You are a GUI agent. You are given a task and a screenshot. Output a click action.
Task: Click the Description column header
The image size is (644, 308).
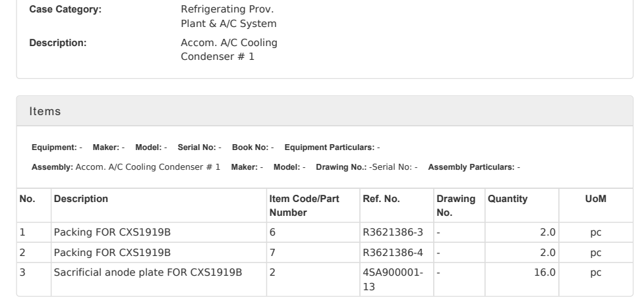click(x=80, y=198)
